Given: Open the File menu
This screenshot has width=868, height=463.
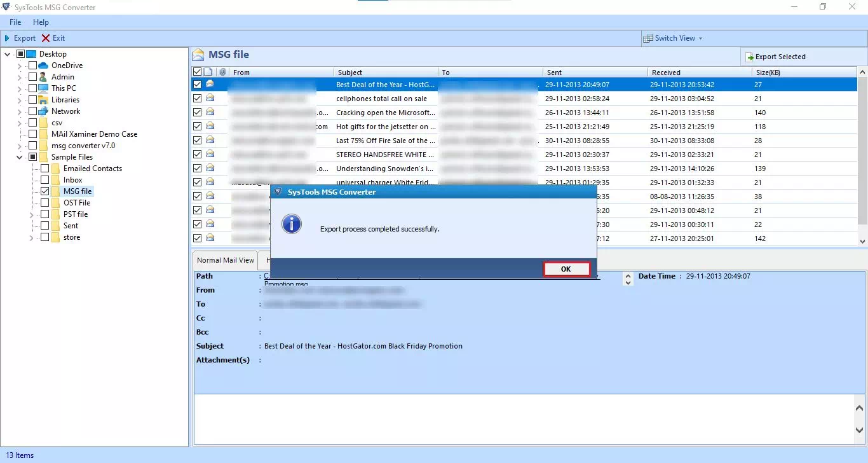Looking at the screenshot, I should (x=15, y=22).
